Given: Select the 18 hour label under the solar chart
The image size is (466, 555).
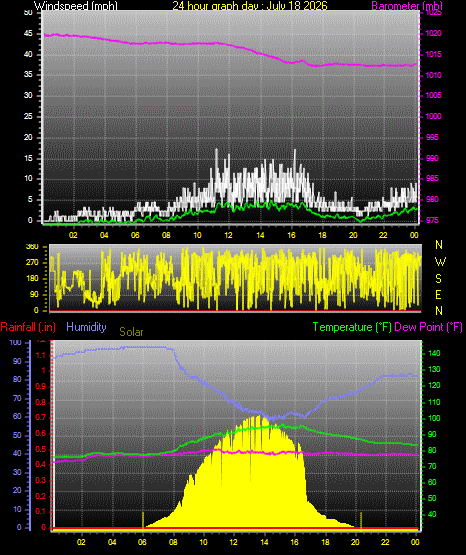Looking at the screenshot, I should (x=325, y=542).
